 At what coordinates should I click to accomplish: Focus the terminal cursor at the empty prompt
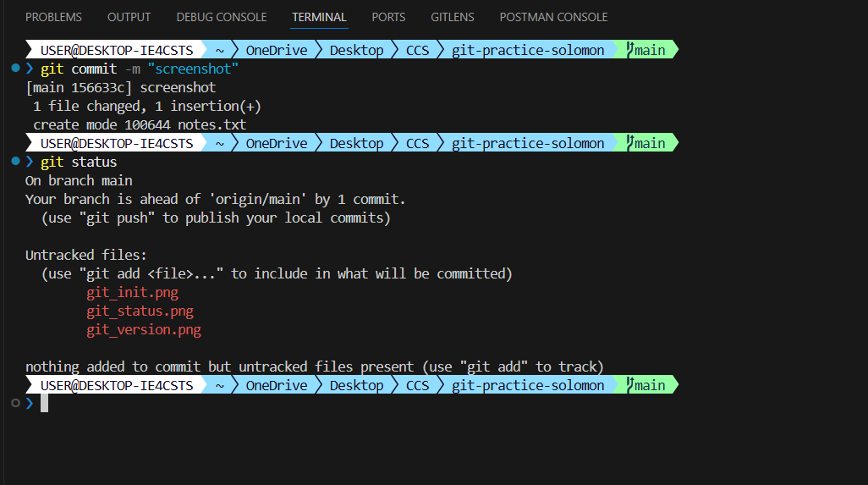coord(44,404)
